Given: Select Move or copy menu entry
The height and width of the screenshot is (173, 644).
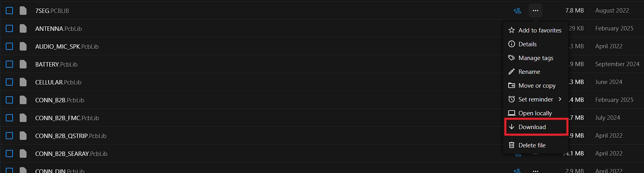Looking at the screenshot, I should click(x=537, y=86).
